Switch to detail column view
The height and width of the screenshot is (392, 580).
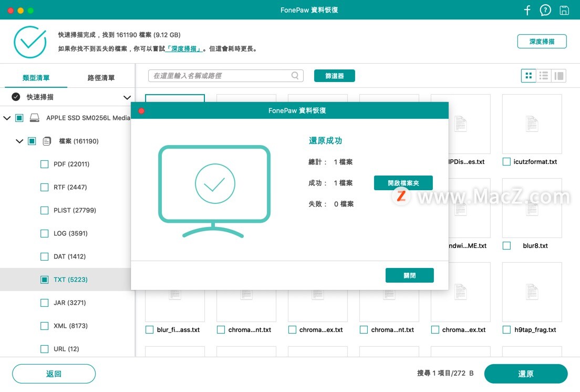click(559, 76)
